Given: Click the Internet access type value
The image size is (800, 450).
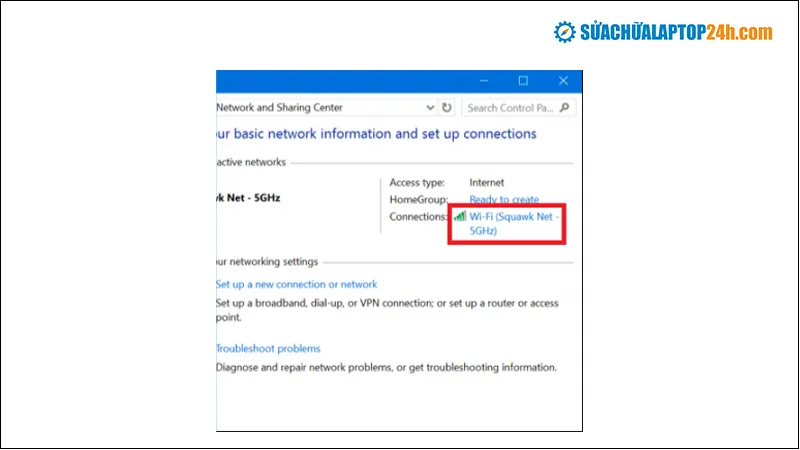Looking at the screenshot, I should (x=487, y=183).
